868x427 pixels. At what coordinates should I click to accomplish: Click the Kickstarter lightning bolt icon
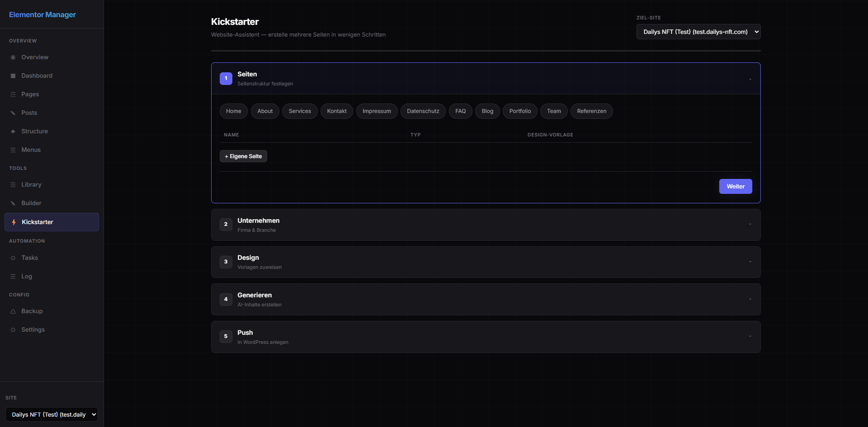(x=14, y=222)
